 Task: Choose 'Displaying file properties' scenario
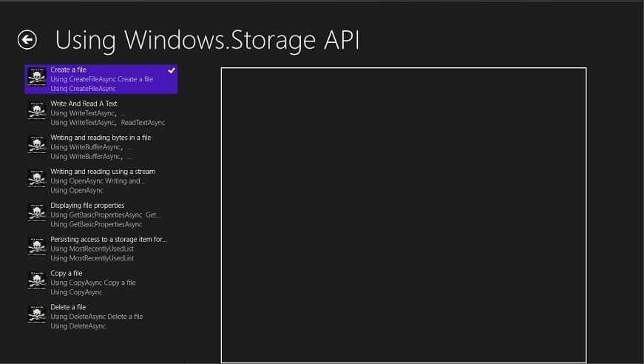[x=87, y=206]
